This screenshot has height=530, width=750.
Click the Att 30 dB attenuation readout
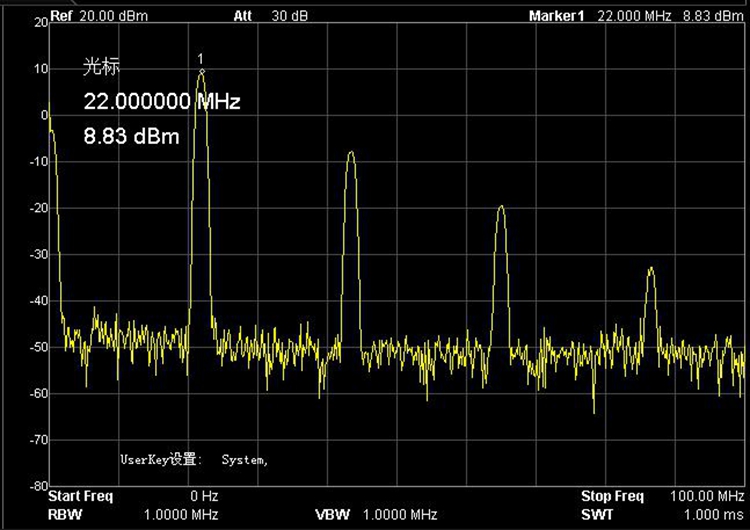(x=264, y=16)
